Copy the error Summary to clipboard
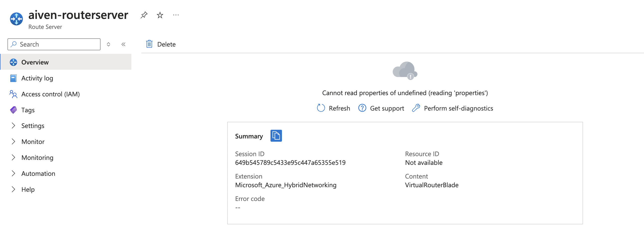 (276, 136)
